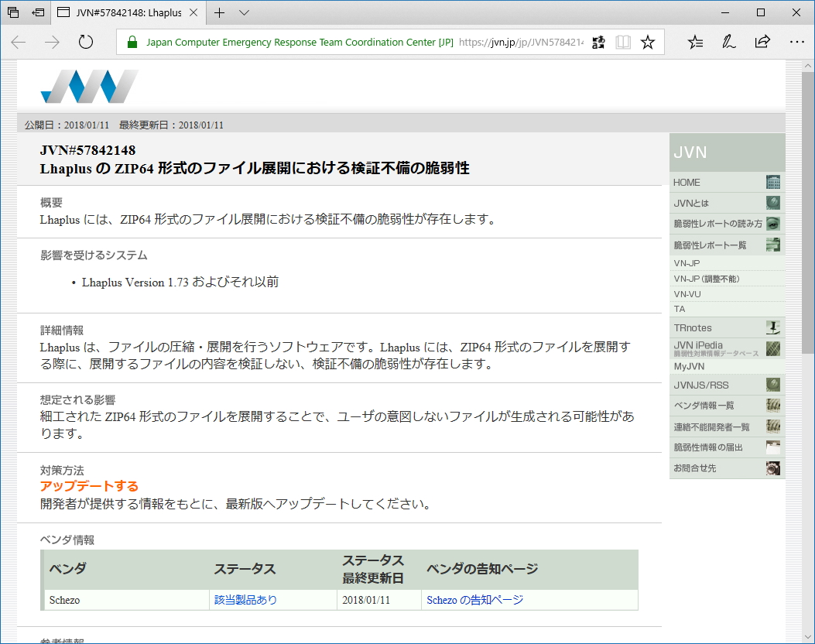Toggle favorite star for this page
This screenshot has width=815, height=644.
point(648,42)
